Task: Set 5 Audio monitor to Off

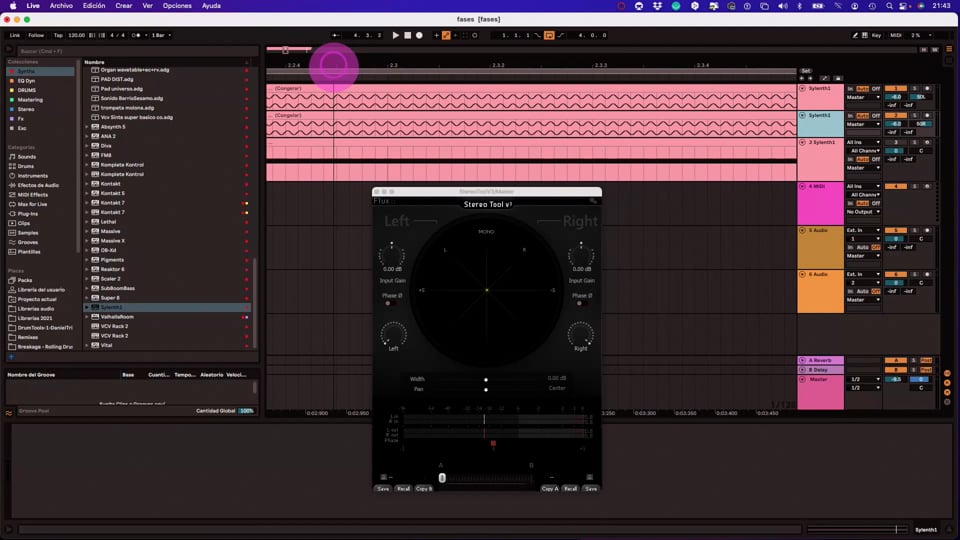Action: (876, 247)
